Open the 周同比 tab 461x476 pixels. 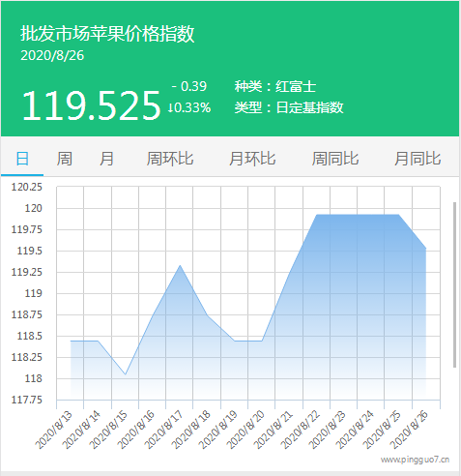[335, 159]
